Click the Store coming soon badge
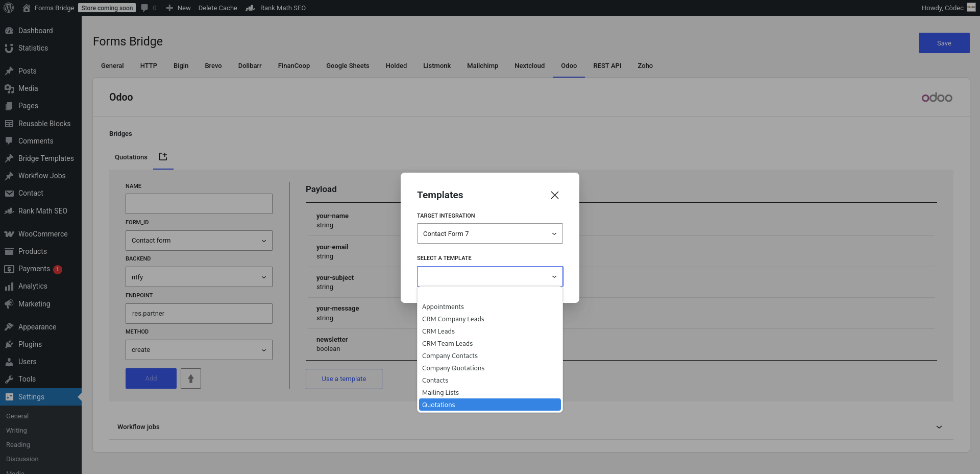This screenshot has height=474, width=980. (107, 8)
